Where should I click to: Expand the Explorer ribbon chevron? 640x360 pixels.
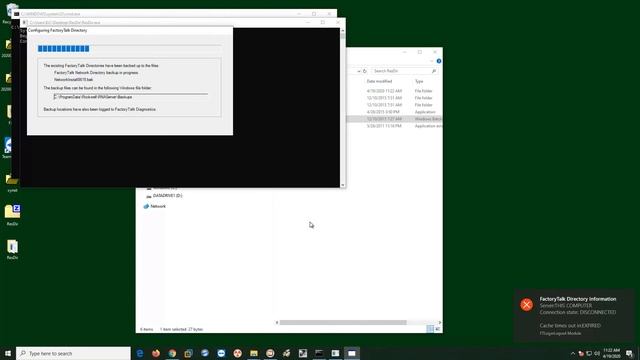tap(432, 61)
